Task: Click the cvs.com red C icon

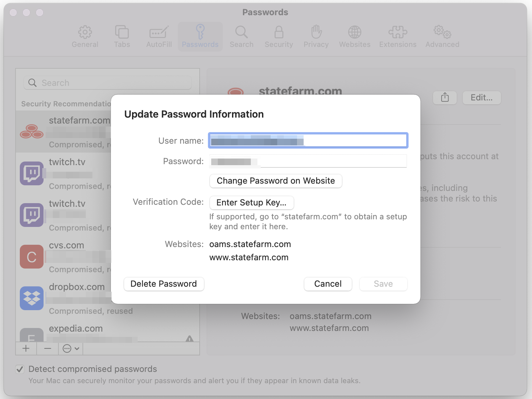Action: coord(32,257)
